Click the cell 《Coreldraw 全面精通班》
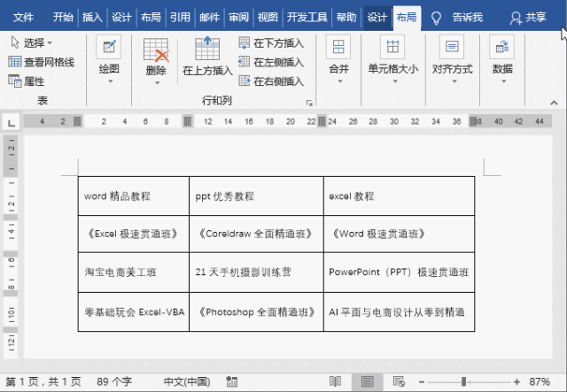This screenshot has height=392, width=567. pyautogui.click(x=256, y=234)
